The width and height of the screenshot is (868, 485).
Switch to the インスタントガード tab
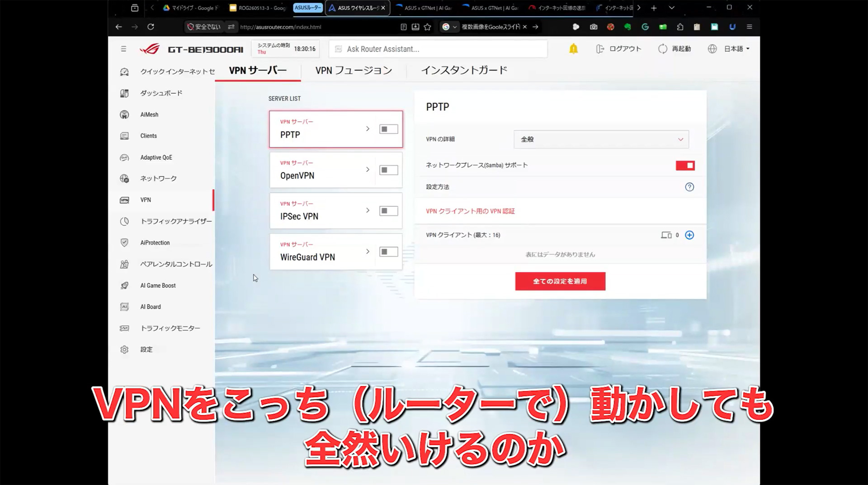coord(464,71)
